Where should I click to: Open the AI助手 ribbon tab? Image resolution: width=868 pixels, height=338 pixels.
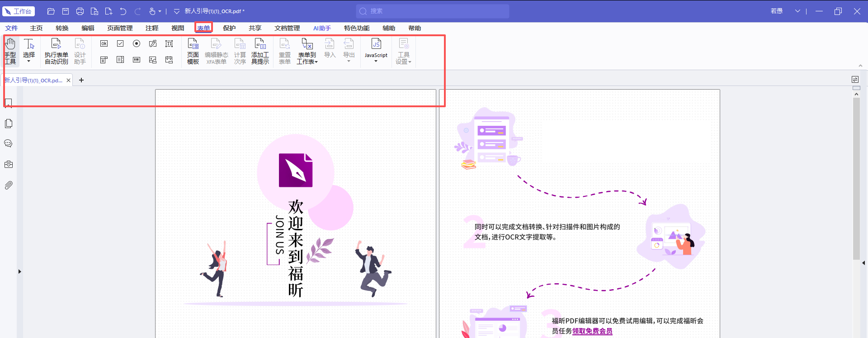point(322,28)
